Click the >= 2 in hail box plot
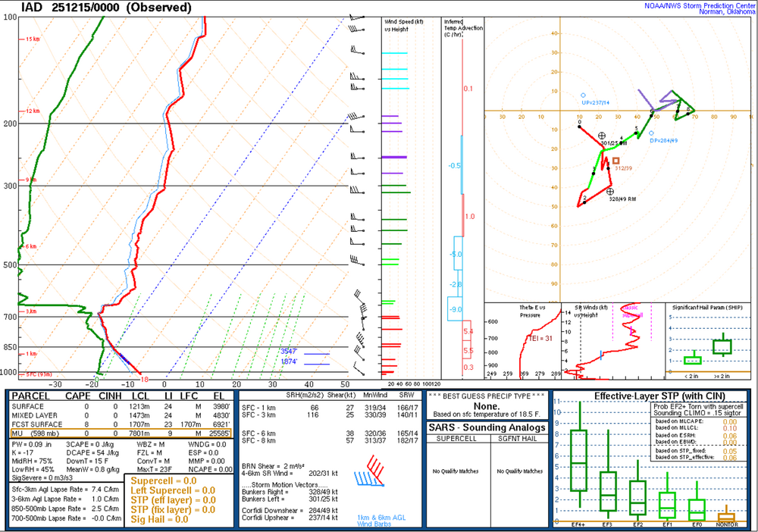Viewport: 758px width, 532px height. pyautogui.click(x=722, y=346)
